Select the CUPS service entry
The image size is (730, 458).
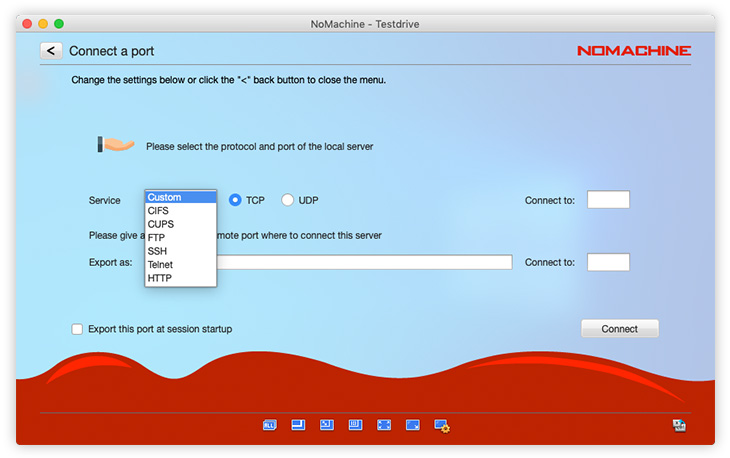161,224
